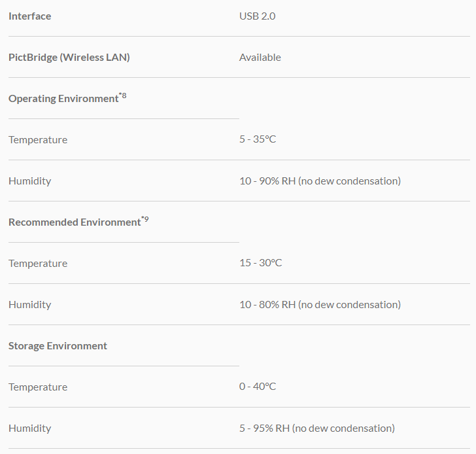Viewport: 476px width, 454px height.
Task: Click Recommended Environment heading
Action: [x=74, y=222]
